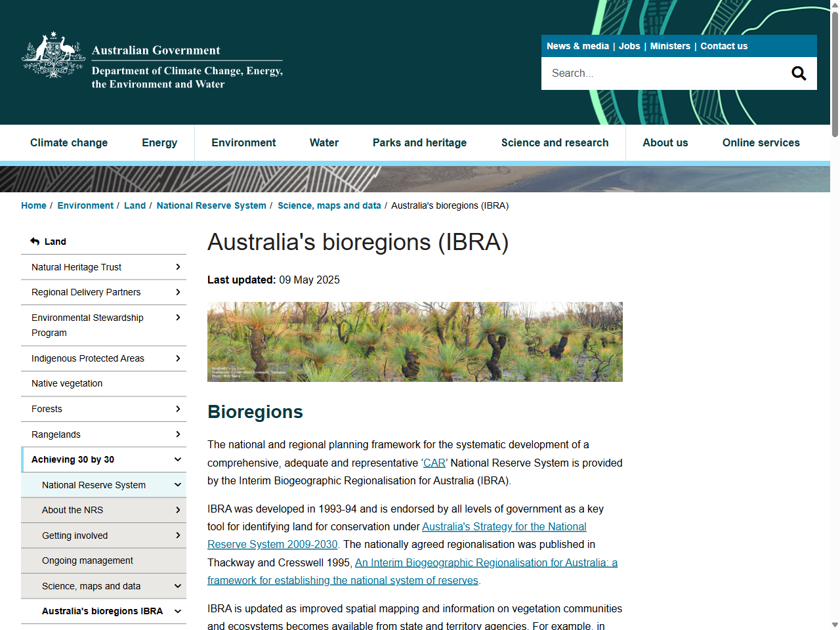
Task: Expand the Forests sidebar item
Action: [x=178, y=409]
